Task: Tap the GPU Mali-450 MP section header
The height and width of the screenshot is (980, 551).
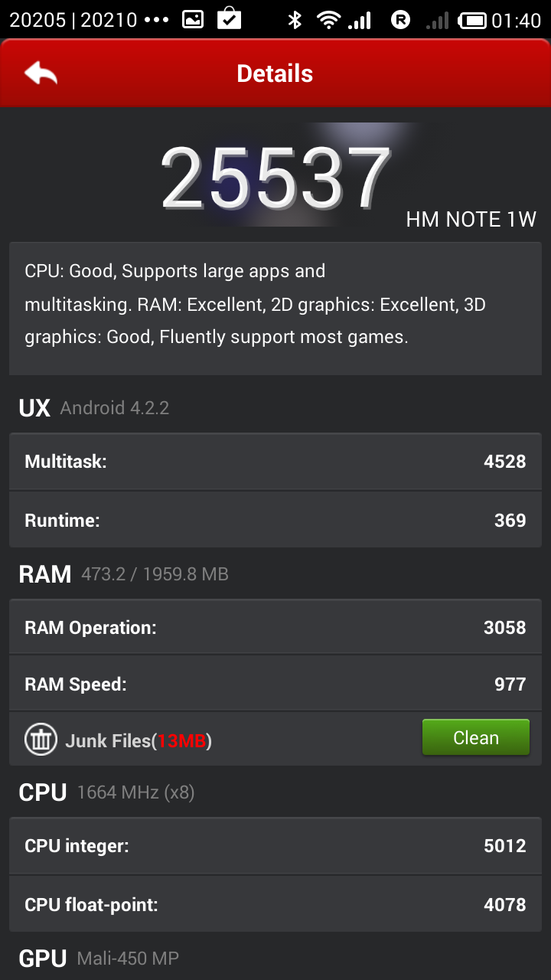Action: click(99, 959)
